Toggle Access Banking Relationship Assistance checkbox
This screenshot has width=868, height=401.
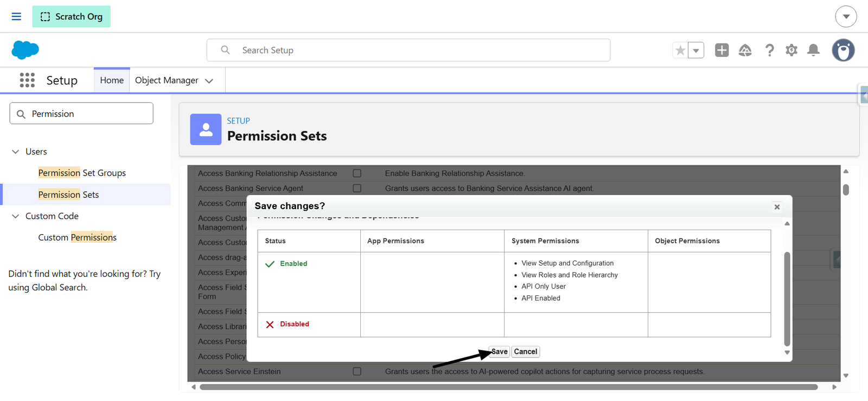(357, 173)
